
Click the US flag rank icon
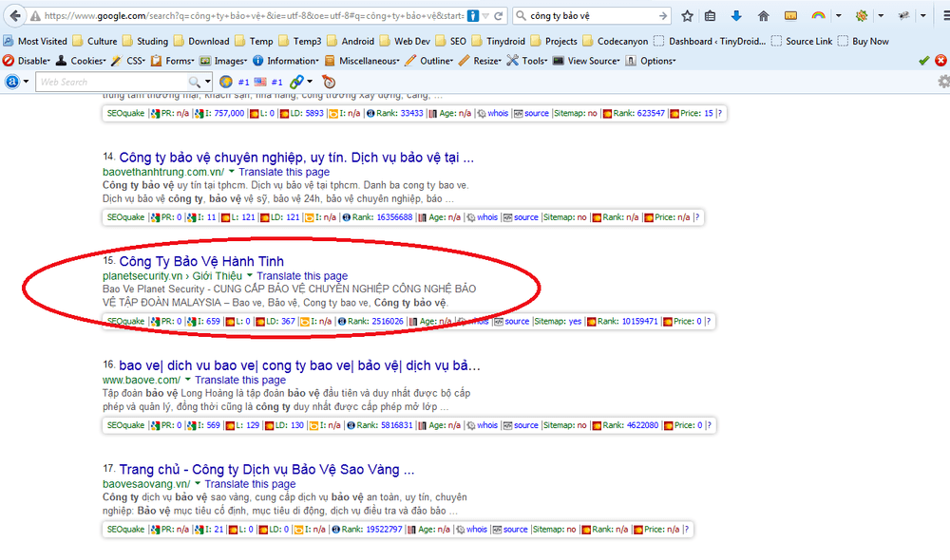tap(260, 82)
